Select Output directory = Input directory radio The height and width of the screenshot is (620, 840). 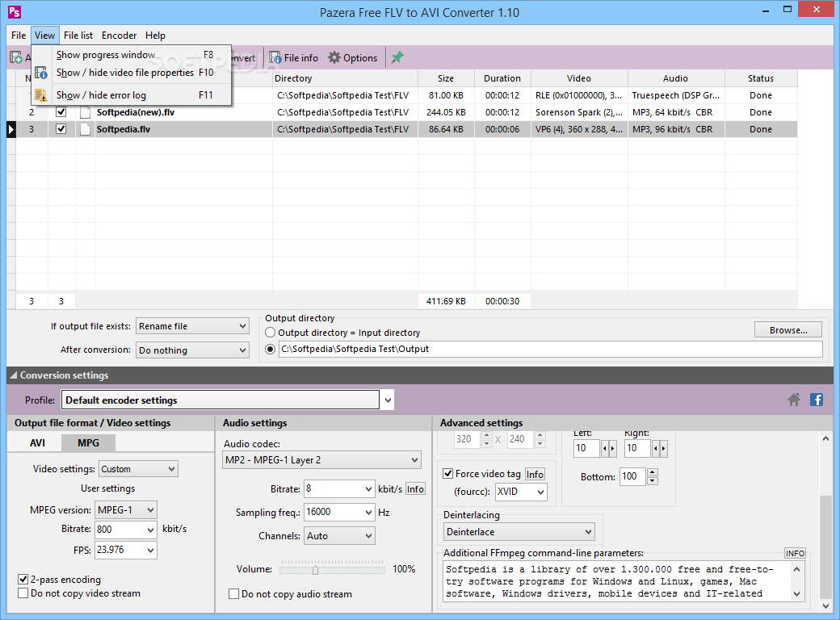[x=271, y=333]
